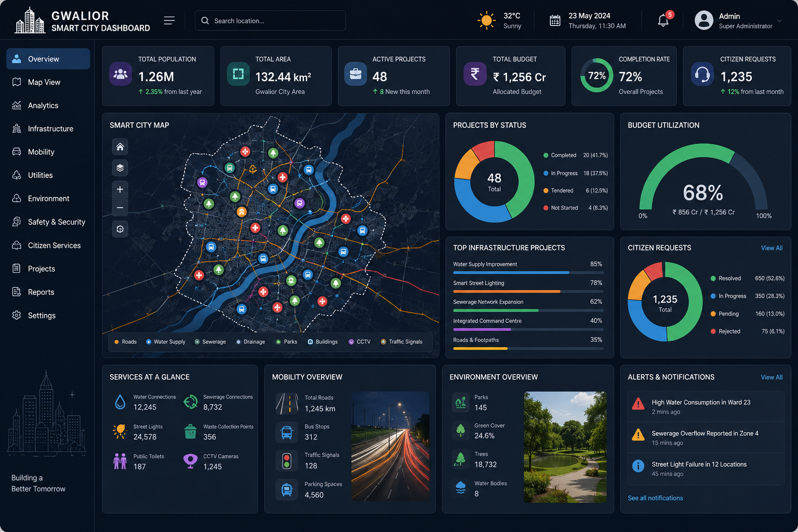Expand the Admin account dropdown arrow
The width and height of the screenshot is (798, 532).
[779, 21]
